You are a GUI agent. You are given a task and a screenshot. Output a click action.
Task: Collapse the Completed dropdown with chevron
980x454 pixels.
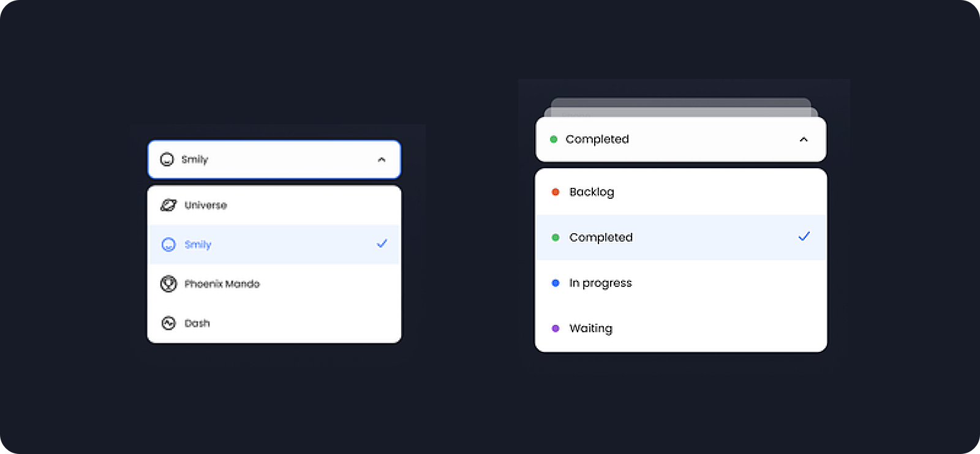(804, 140)
